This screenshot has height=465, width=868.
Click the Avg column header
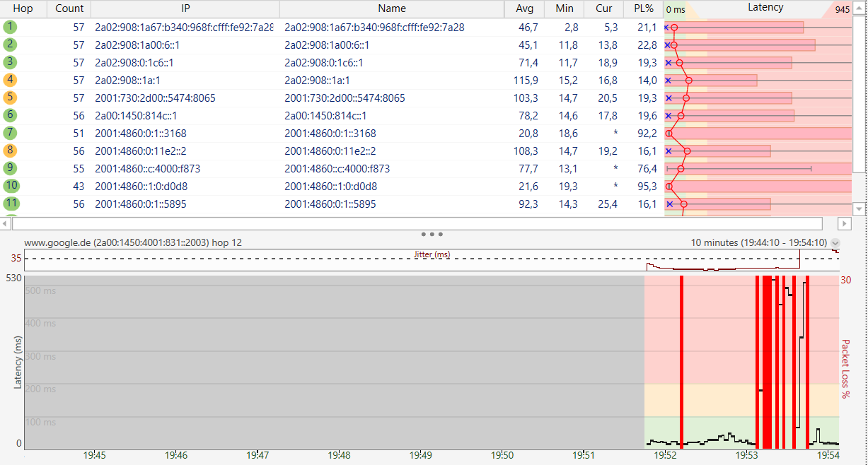(524, 8)
